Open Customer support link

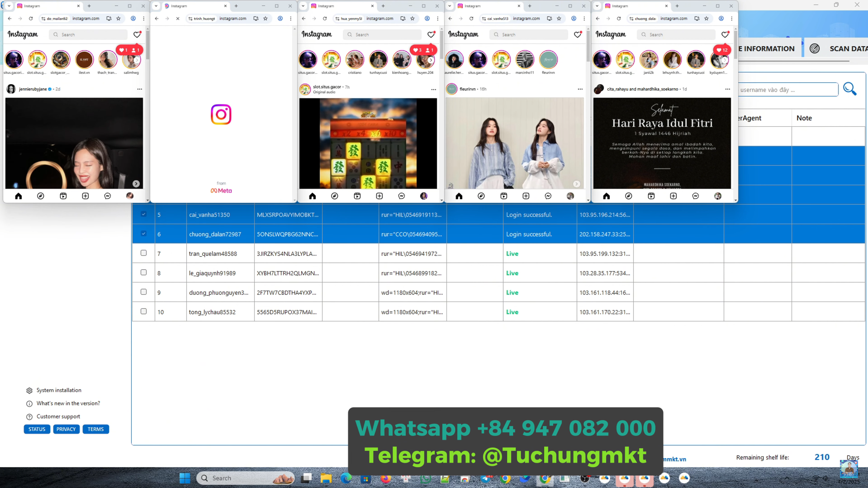point(58,416)
